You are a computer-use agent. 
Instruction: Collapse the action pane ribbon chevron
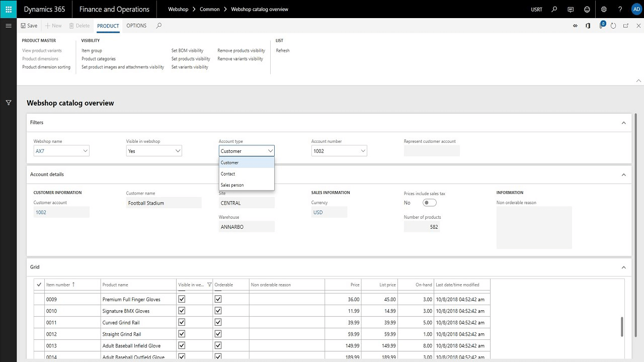(639, 80)
